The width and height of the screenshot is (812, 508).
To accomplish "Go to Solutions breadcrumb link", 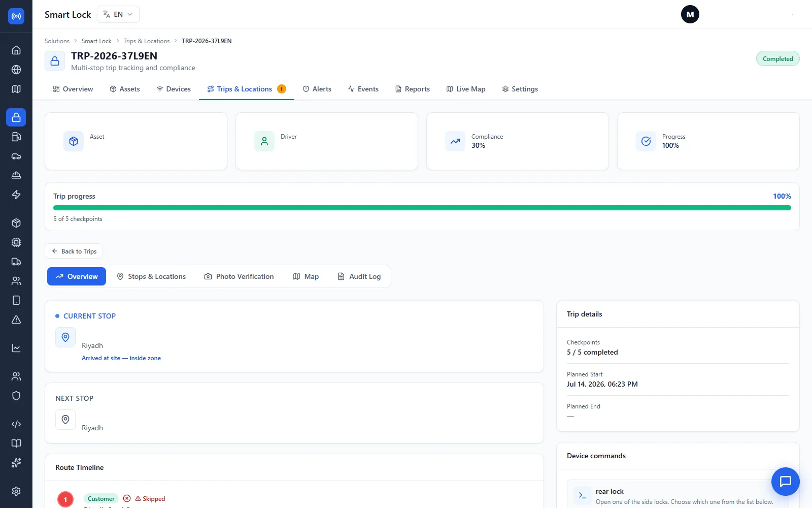I will tap(57, 41).
